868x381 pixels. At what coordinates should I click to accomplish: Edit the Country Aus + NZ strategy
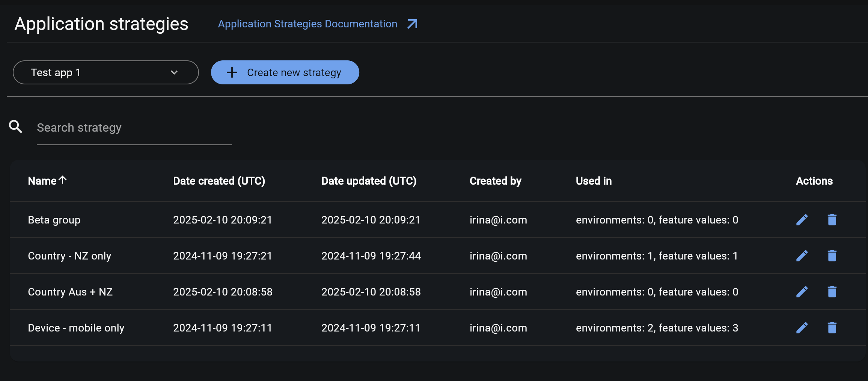pyautogui.click(x=802, y=292)
